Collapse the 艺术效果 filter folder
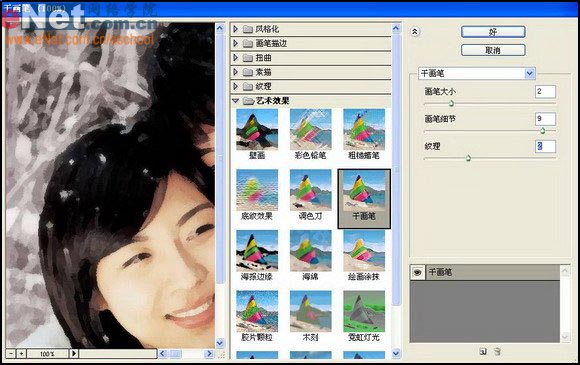The height and width of the screenshot is (365, 580). pyautogui.click(x=236, y=101)
